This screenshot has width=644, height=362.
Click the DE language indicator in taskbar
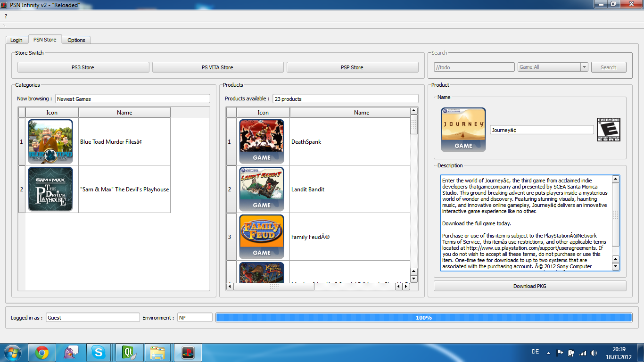pyautogui.click(x=536, y=352)
